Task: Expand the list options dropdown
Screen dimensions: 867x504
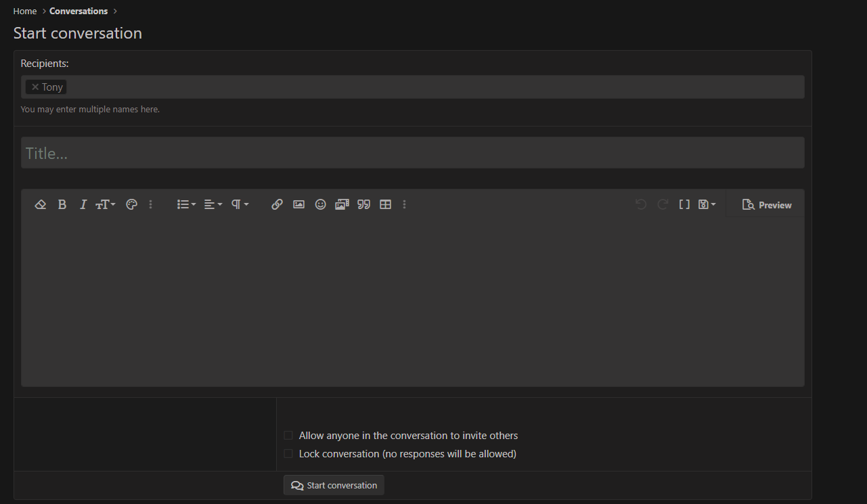Action: tap(186, 204)
